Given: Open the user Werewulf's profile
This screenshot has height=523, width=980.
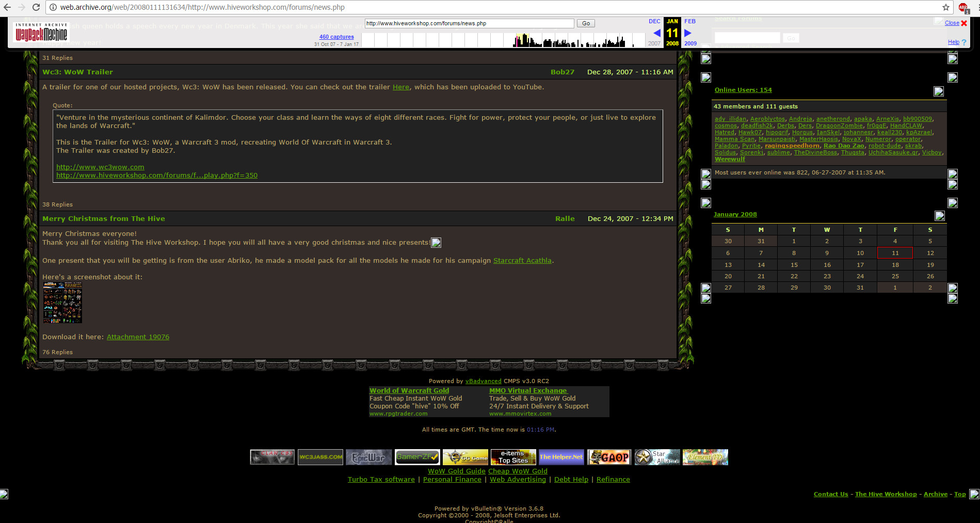Looking at the screenshot, I should coord(730,160).
